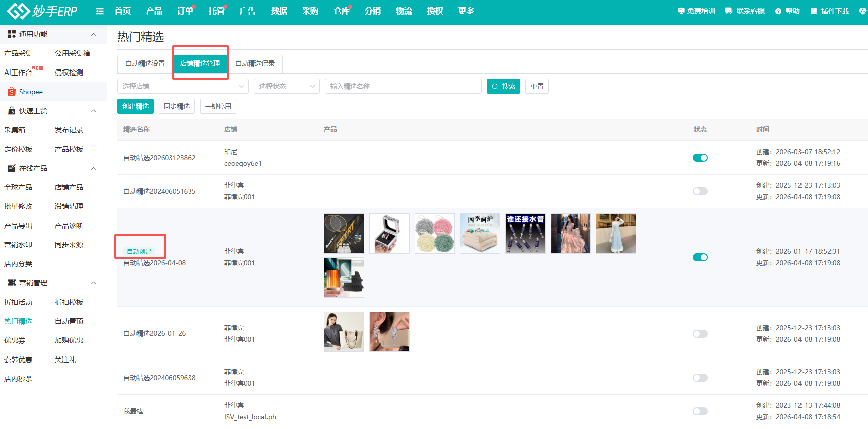Open the 产品 top menu
This screenshot has height=429, width=868.
tap(154, 11)
